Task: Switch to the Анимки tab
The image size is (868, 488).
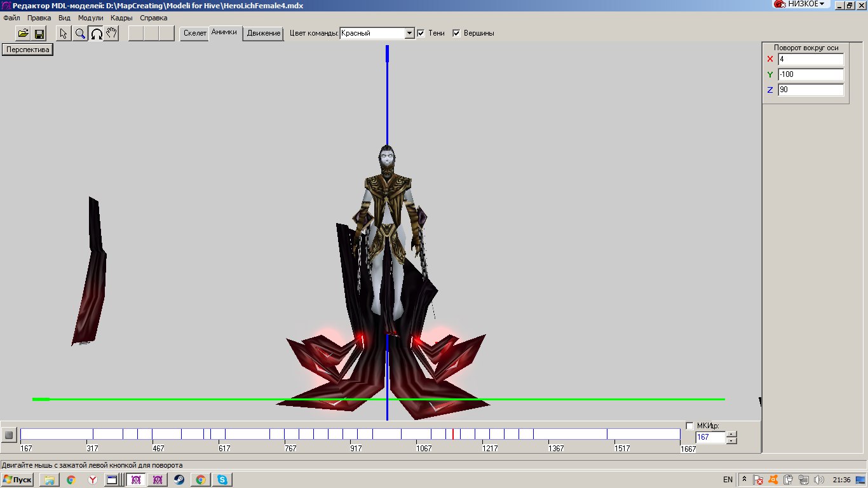Action: coord(224,32)
